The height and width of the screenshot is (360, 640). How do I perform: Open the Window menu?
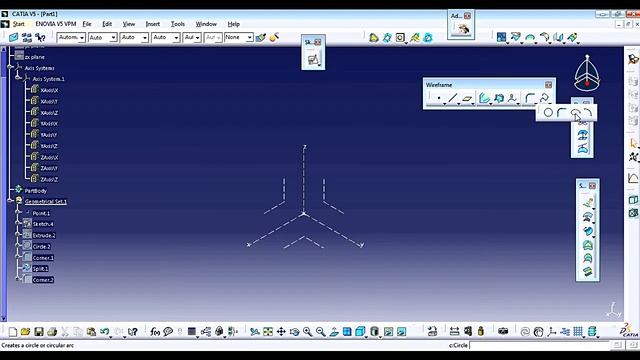(206, 24)
